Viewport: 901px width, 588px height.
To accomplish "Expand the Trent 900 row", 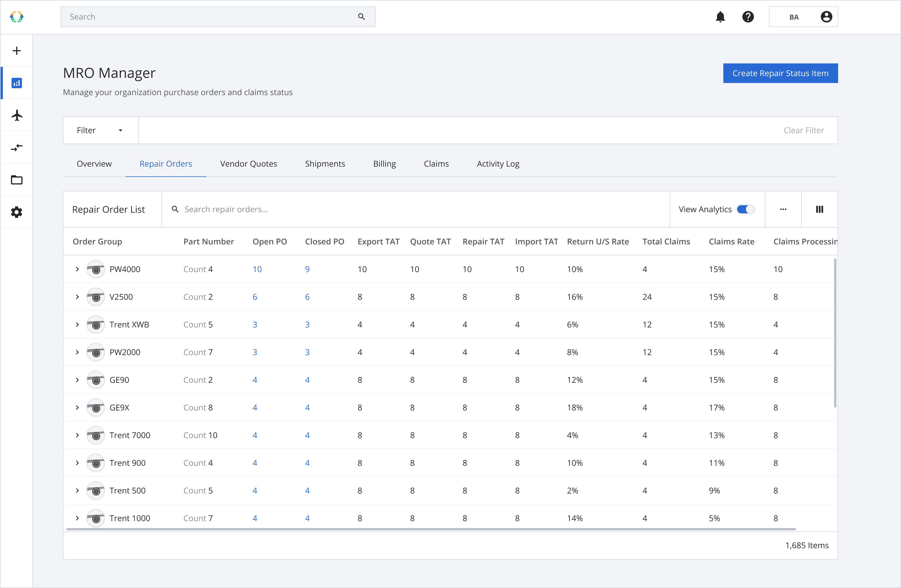I will 77,463.
